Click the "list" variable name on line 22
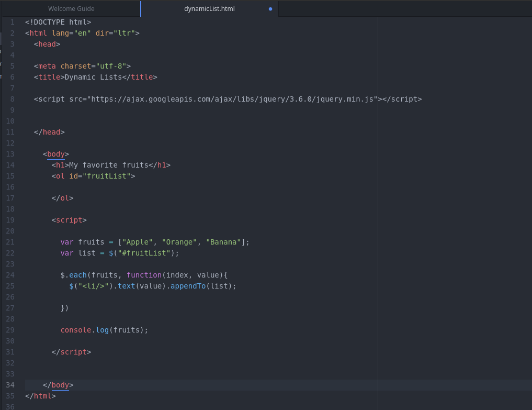532x410 pixels. [87, 253]
